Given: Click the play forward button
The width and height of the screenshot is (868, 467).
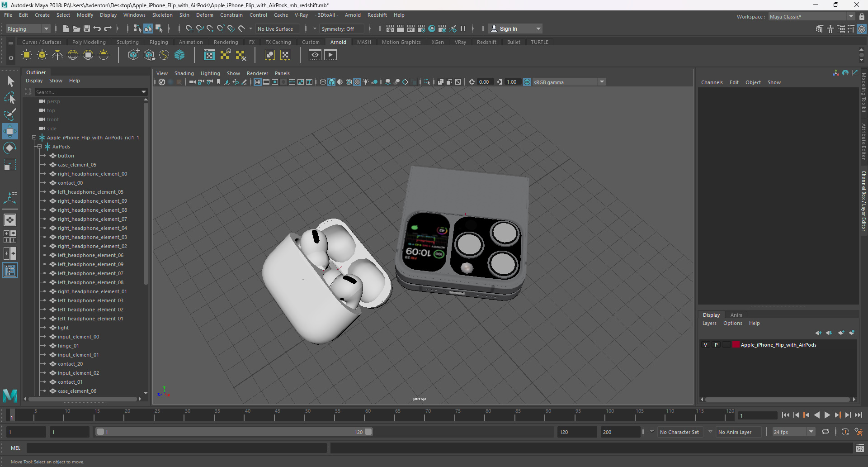Looking at the screenshot, I should (x=827, y=415).
